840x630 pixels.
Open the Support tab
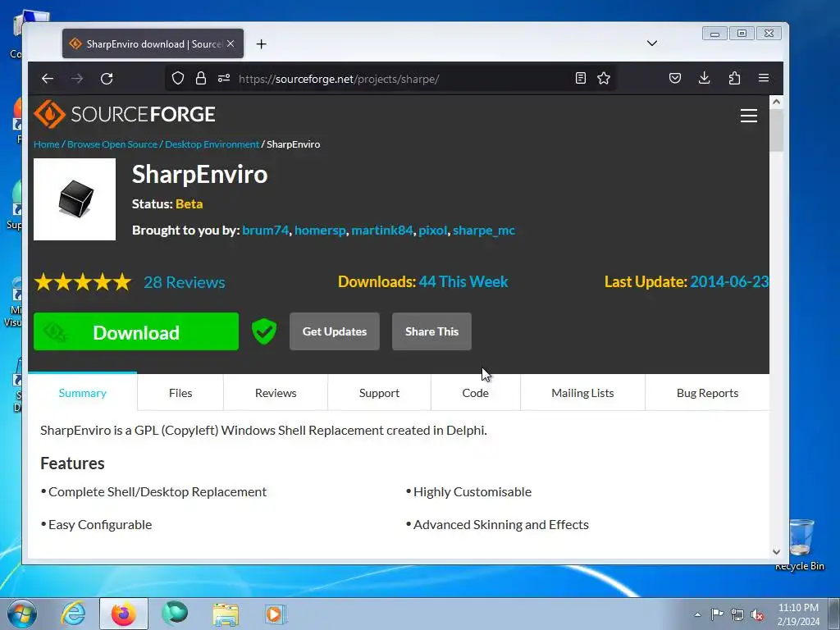pos(379,393)
